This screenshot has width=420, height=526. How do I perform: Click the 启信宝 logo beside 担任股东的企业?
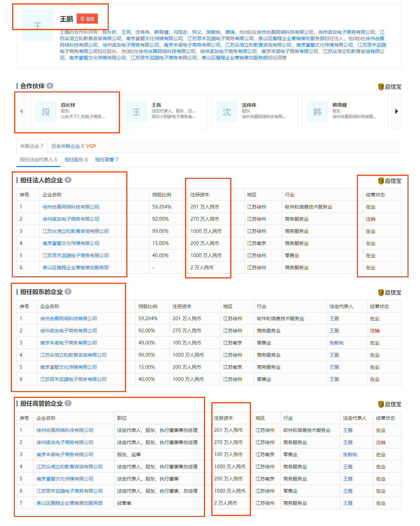click(390, 293)
